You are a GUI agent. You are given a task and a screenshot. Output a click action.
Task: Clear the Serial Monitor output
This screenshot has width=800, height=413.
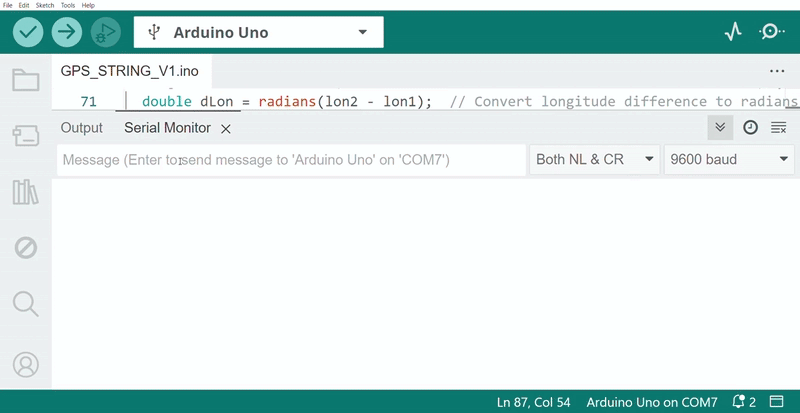779,128
